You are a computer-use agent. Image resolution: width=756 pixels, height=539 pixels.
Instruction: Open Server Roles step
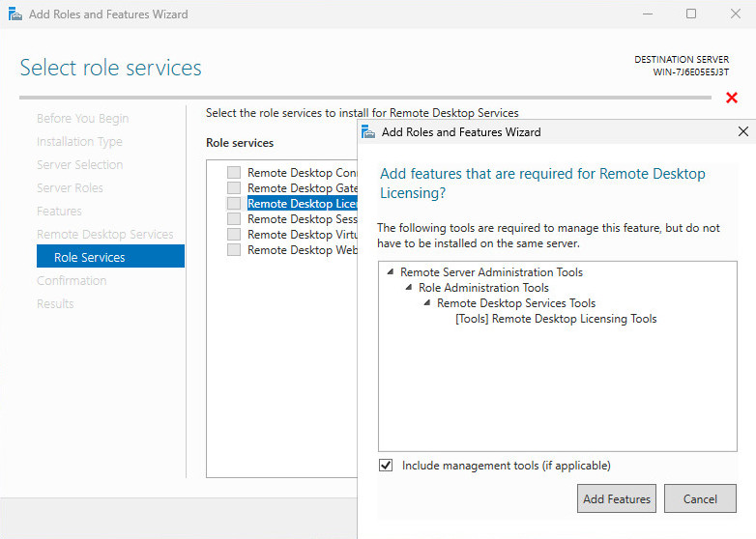pos(70,187)
